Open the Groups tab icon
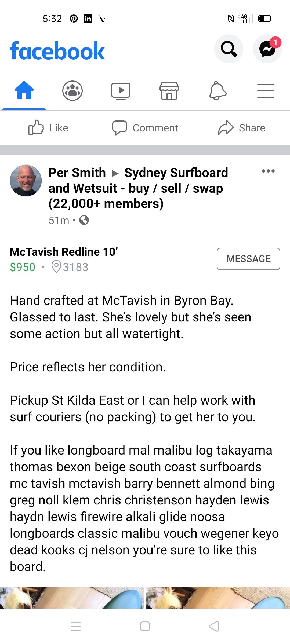 [73, 91]
